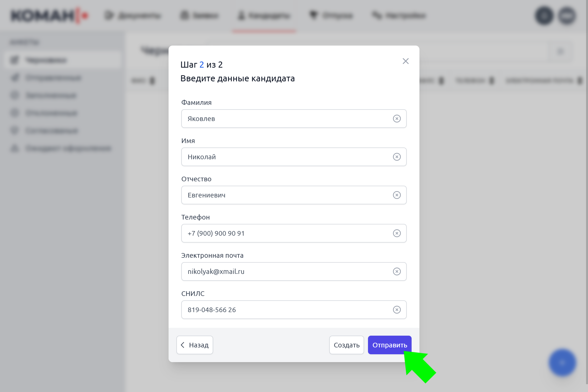Click the email field with nikolyak@xmail.ru
The width and height of the screenshot is (588, 392).
point(294,271)
